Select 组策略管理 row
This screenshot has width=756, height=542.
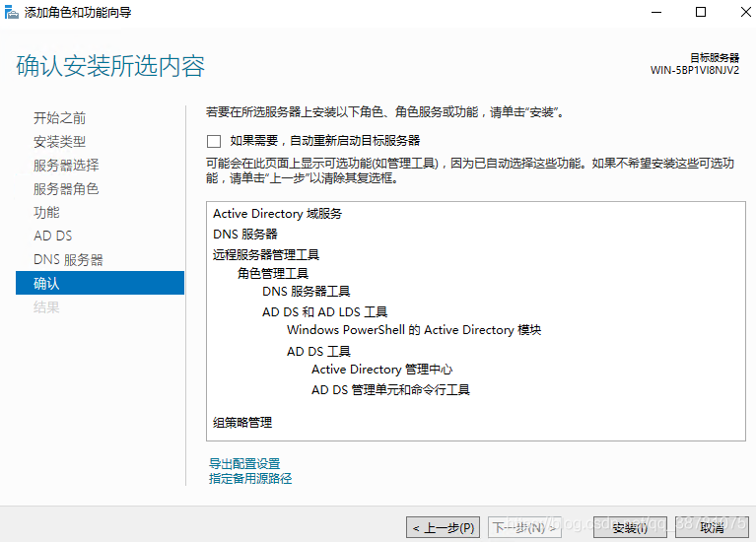pyautogui.click(x=242, y=423)
